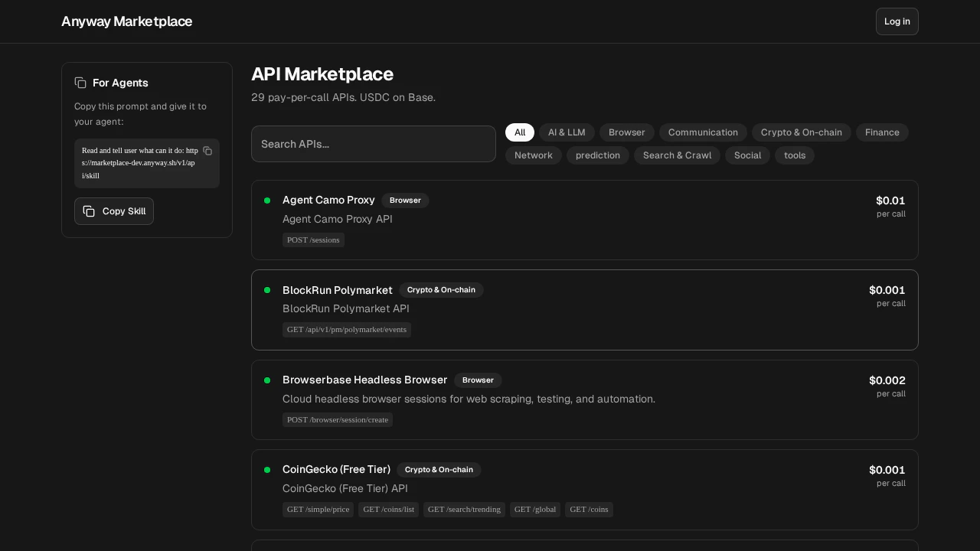Click the GET /simple/price endpoint tag
Image resolution: width=980 pixels, height=551 pixels.
[318, 510]
